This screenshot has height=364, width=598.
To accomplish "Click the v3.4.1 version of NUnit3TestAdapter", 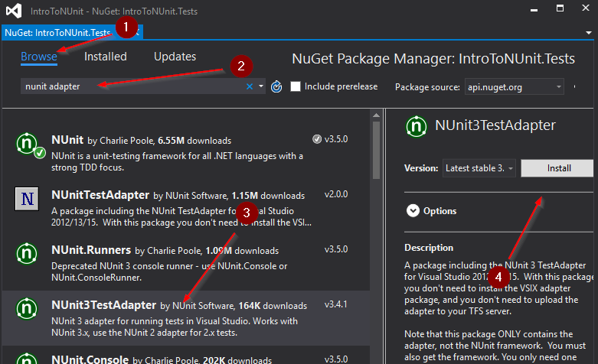I will (336, 304).
